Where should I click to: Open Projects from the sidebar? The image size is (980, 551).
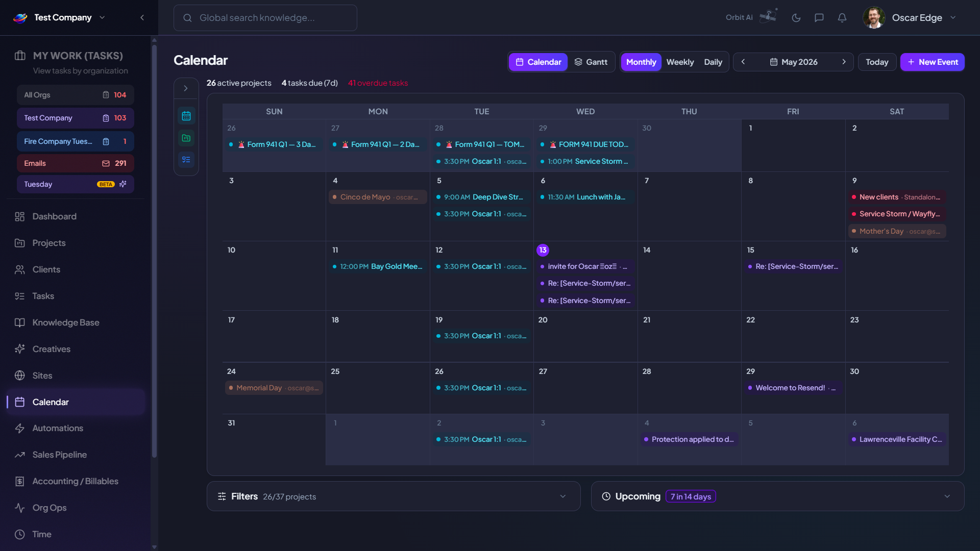pyautogui.click(x=75, y=243)
